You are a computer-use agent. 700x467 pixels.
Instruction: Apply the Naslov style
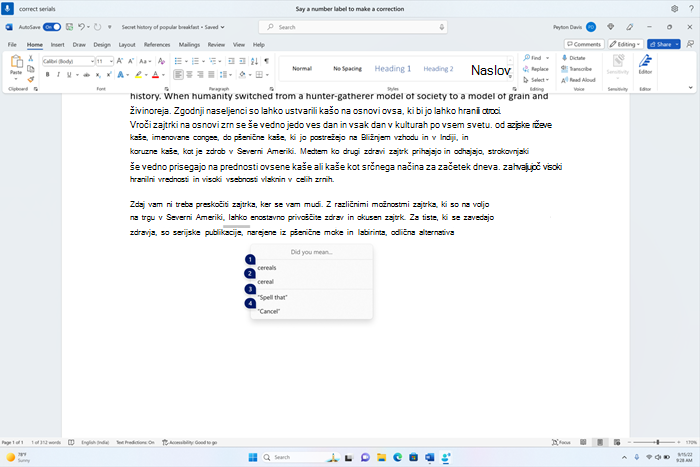(491, 70)
